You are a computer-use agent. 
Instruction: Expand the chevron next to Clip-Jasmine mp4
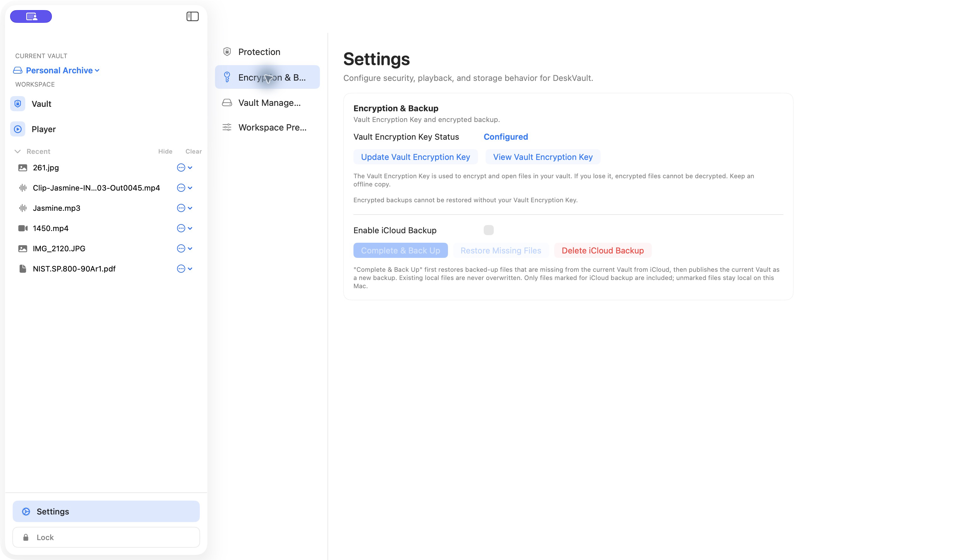point(190,188)
